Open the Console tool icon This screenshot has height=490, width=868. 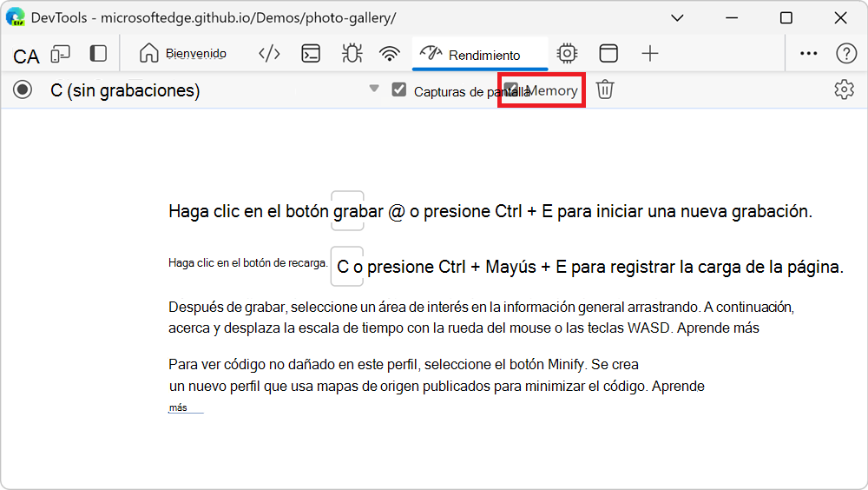[x=311, y=54]
